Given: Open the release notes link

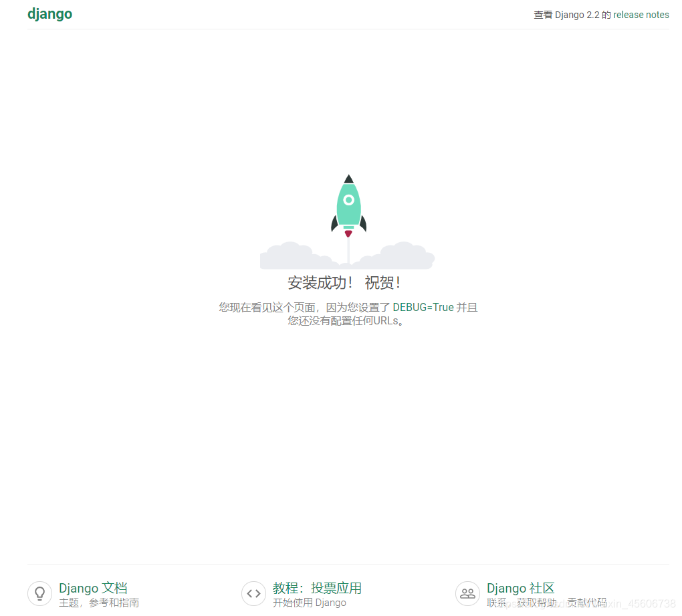Looking at the screenshot, I should click(641, 15).
